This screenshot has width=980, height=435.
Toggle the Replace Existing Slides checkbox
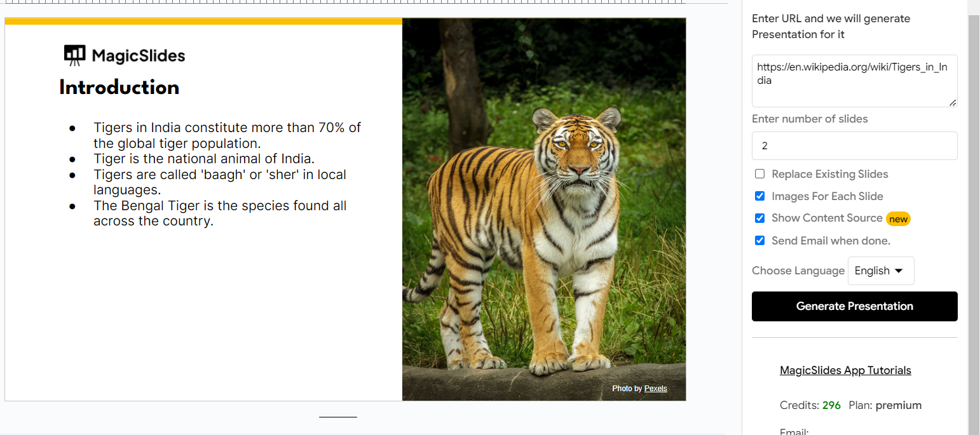tap(759, 174)
